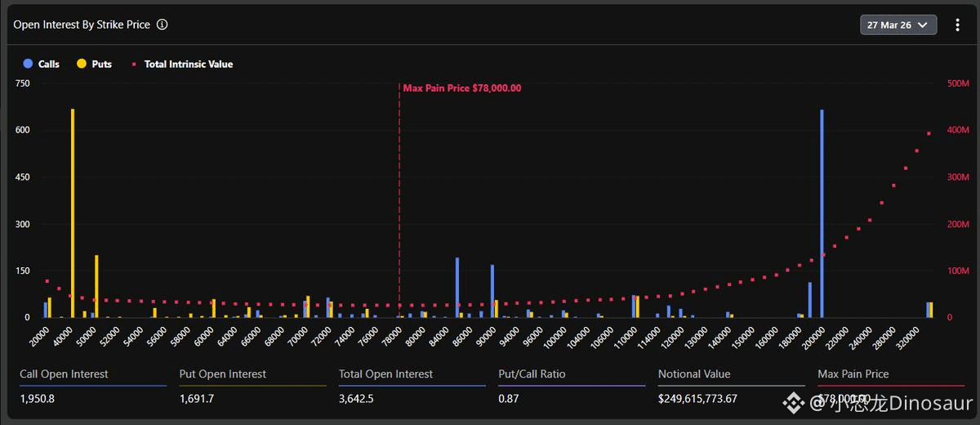This screenshot has width=980, height=425.
Task: Select the Notional Value label
Action: 694,374
